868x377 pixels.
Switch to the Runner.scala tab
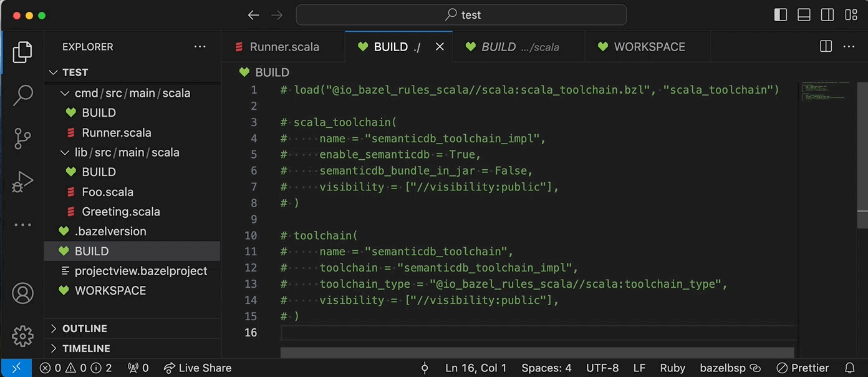(284, 46)
